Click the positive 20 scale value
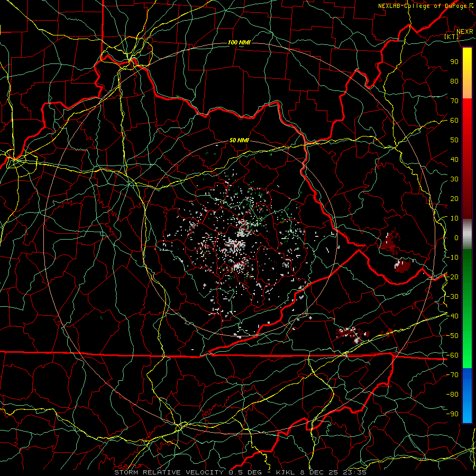The height and width of the screenshot is (476, 476). (x=454, y=198)
